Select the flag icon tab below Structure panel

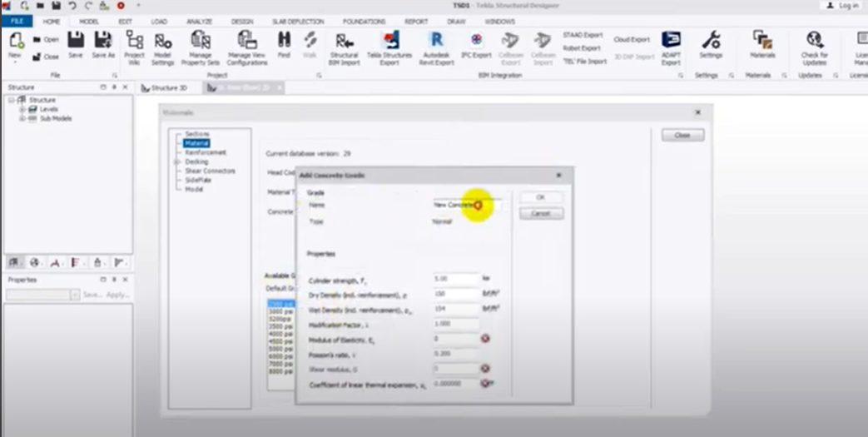pos(118,262)
